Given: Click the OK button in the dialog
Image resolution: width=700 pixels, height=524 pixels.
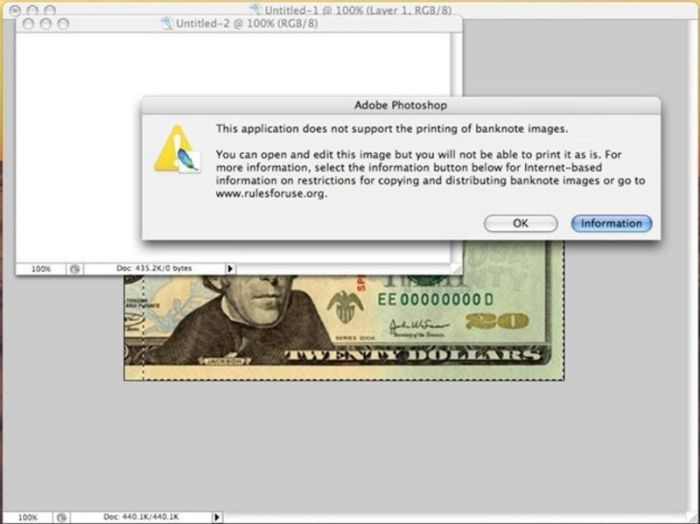Looking at the screenshot, I should coord(521,223).
